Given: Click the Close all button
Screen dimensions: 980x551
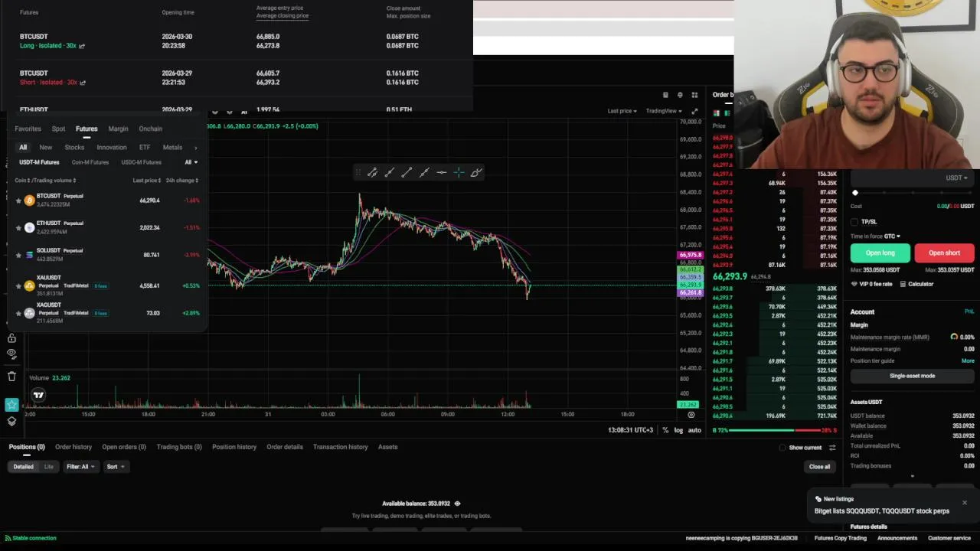Looking at the screenshot, I should click(x=819, y=467).
